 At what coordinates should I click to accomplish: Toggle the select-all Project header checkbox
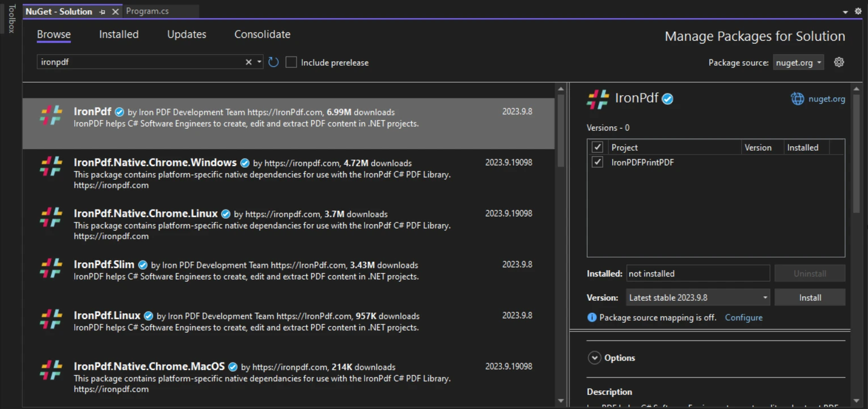[597, 147]
